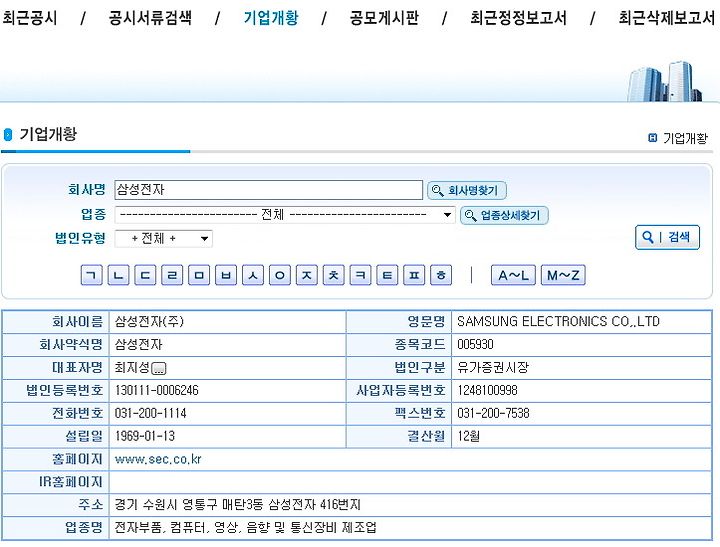Select stock code 005930
720x547 pixels.
pyautogui.click(x=475, y=344)
